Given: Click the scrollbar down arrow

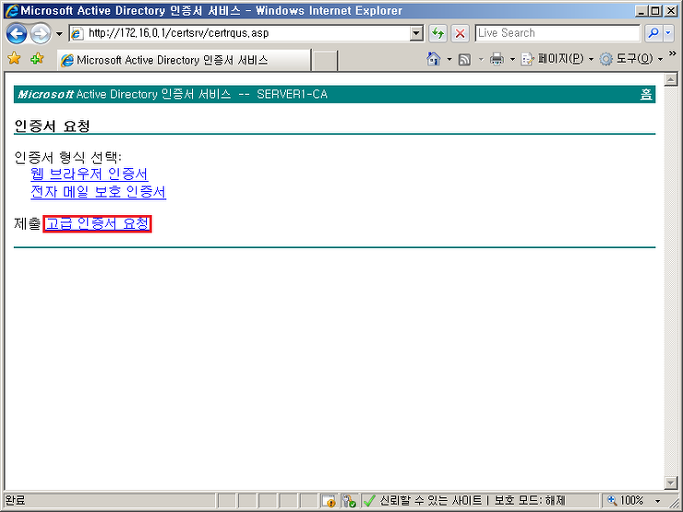Looking at the screenshot, I should [670, 482].
